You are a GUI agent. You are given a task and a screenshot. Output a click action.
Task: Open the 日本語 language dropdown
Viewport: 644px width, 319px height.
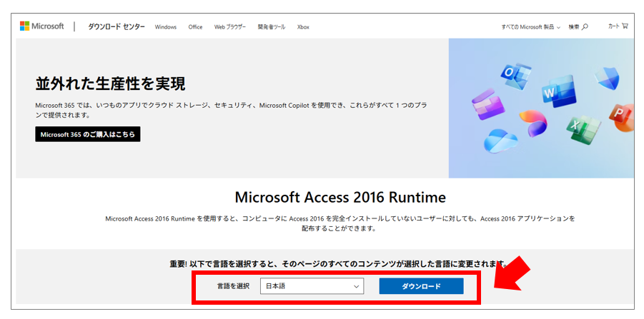point(312,286)
